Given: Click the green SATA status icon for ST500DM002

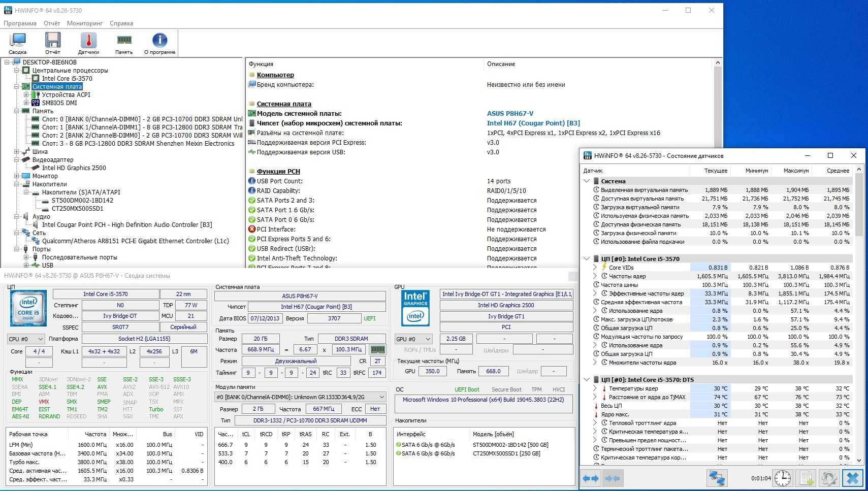Looking at the screenshot, I should [x=398, y=445].
